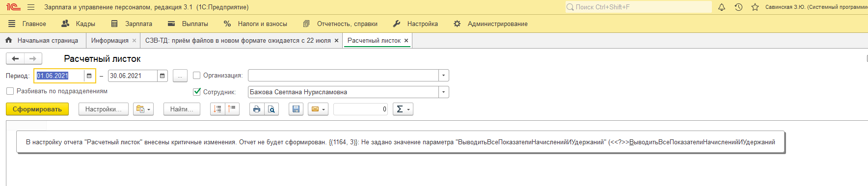Uncheck the Сотрудник filter checkbox
The height and width of the screenshot is (186, 868).
coord(197,92)
